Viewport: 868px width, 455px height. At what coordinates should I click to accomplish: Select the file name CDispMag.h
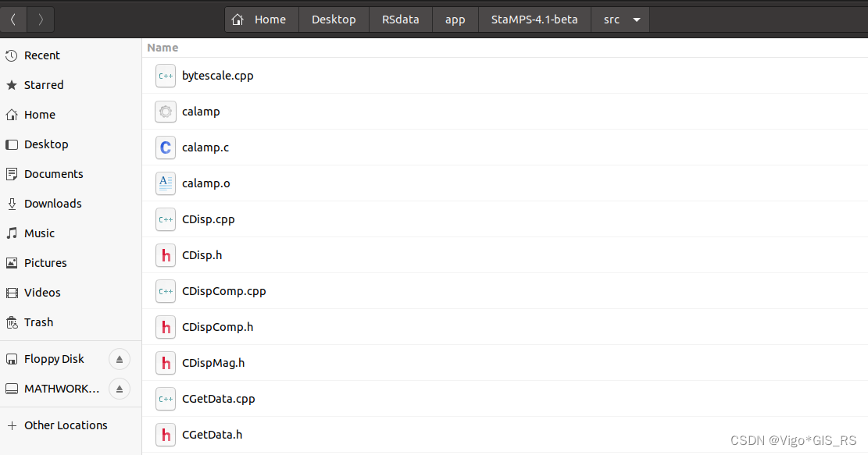(x=213, y=363)
